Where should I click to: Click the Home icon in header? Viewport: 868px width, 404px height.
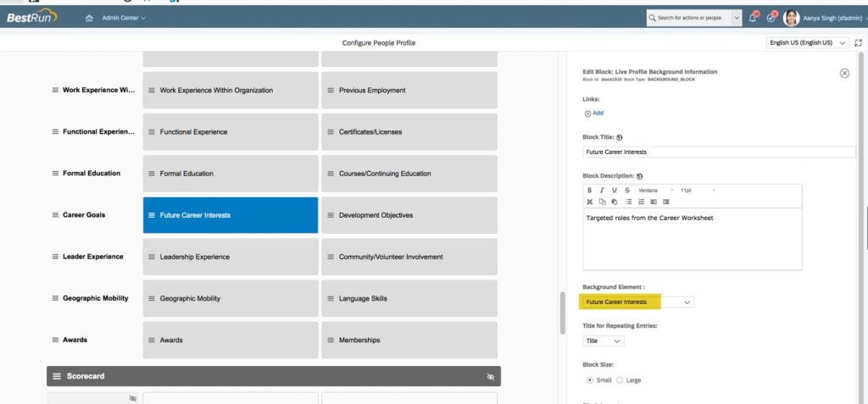coord(89,18)
